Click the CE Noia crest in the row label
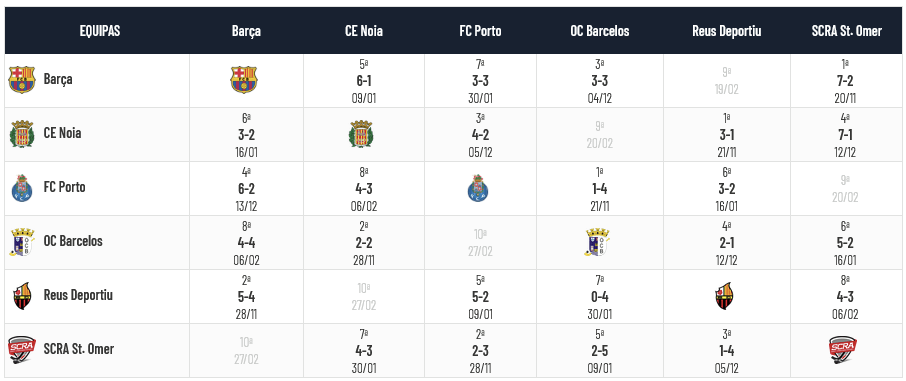906x381 pixels. 22,134
